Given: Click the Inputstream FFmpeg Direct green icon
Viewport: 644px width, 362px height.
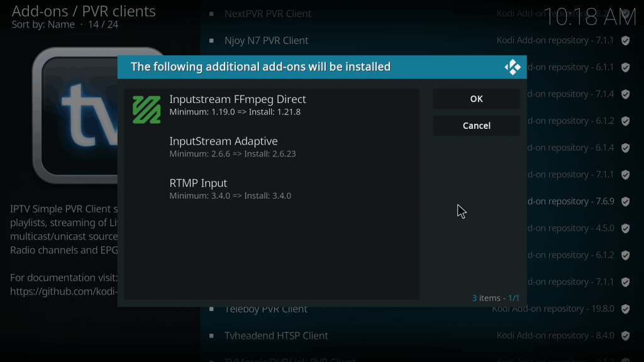Looking at the screenshot, I should [x=147, y=109].
